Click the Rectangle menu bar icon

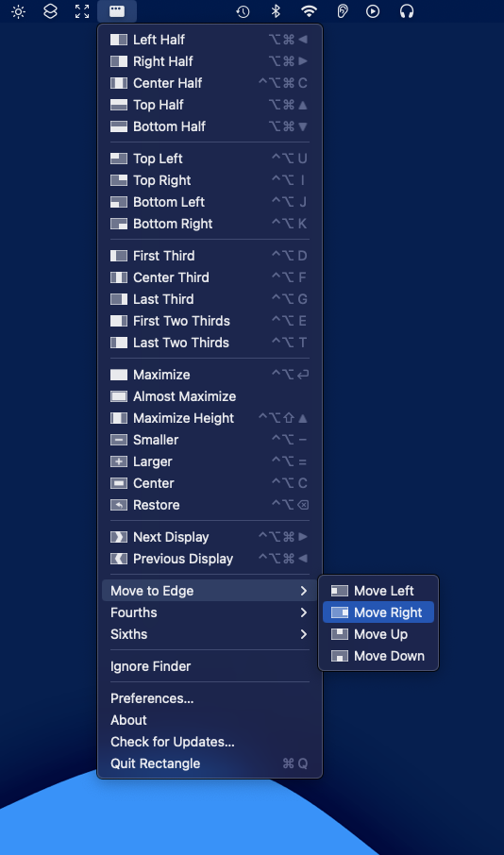point(117,11)
